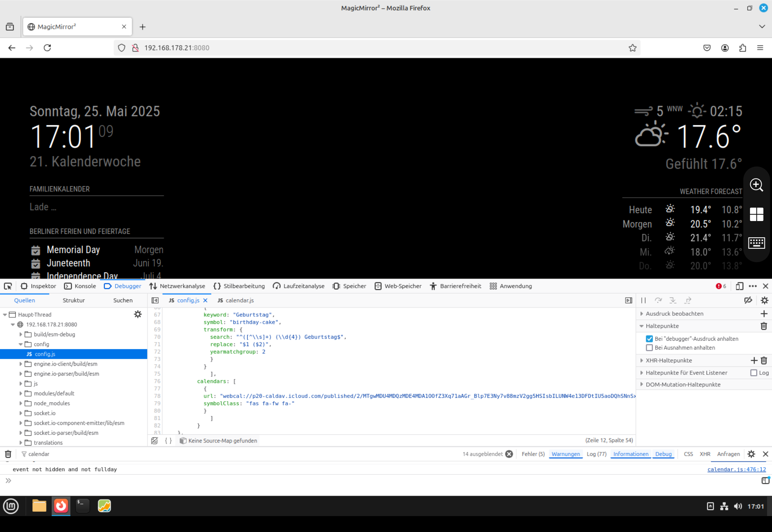
Task: Reload the page in Firefox
Action: click(x=47, y=48)
